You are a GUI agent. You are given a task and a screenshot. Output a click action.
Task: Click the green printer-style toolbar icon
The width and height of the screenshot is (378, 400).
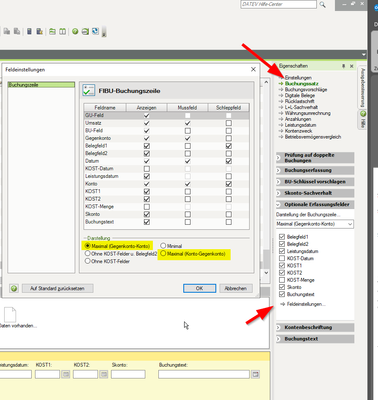[85, 31]
